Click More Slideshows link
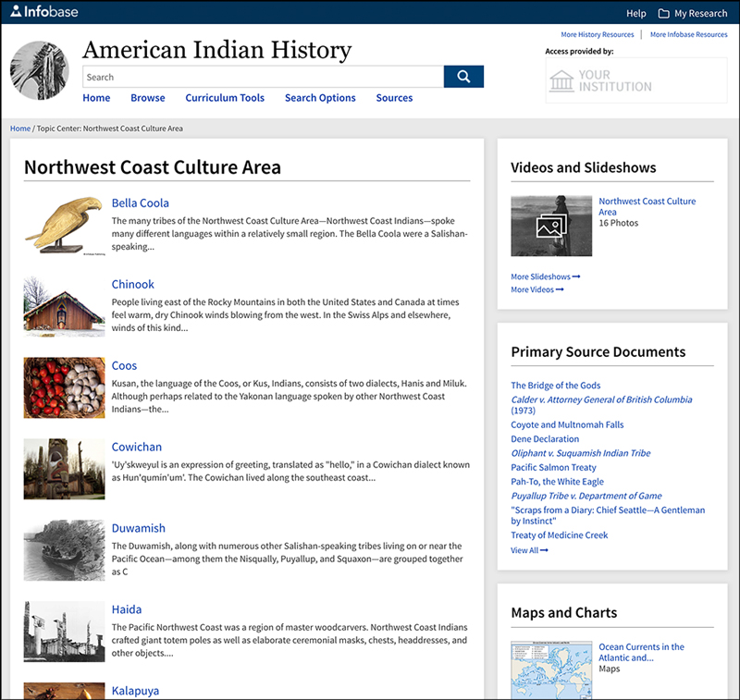This screenshot has height=700, width=740. pyautogui.click(x=546, y=276)
